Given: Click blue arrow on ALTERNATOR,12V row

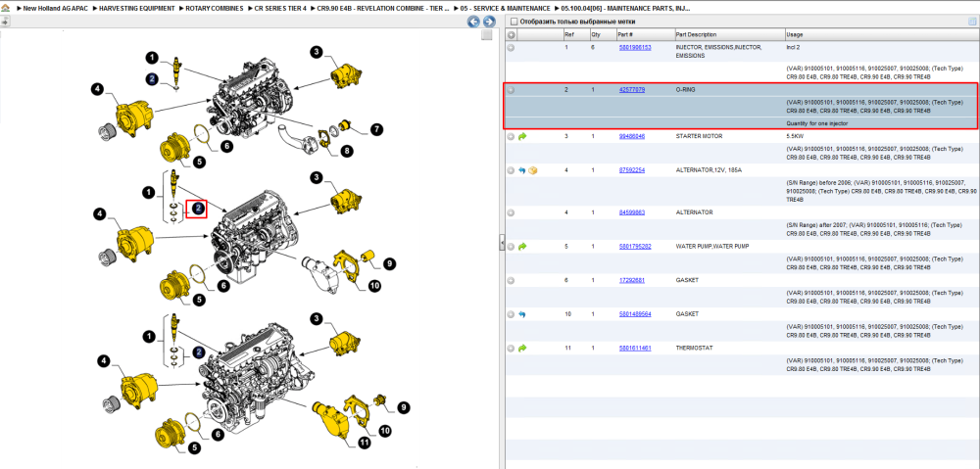Looking at the screenshot, I should pos(522,169).
